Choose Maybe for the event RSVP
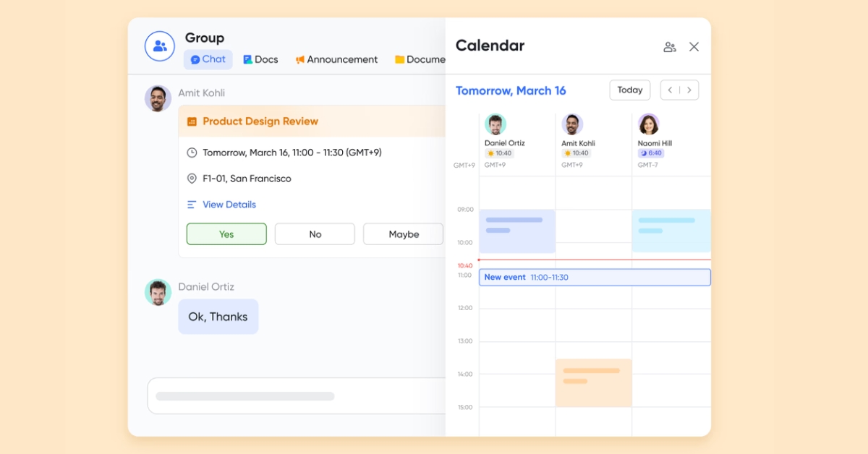The width and height of the screenshot is (868, 454). [403, 234]
